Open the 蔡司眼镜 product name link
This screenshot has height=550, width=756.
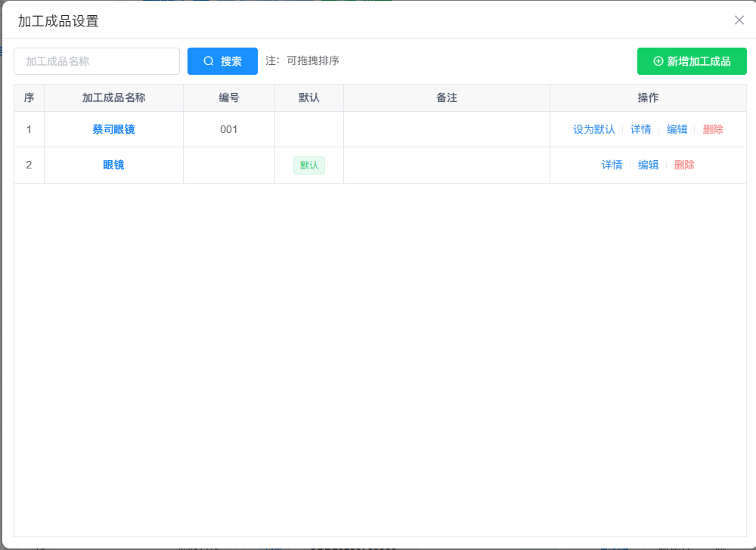[113, 129]
